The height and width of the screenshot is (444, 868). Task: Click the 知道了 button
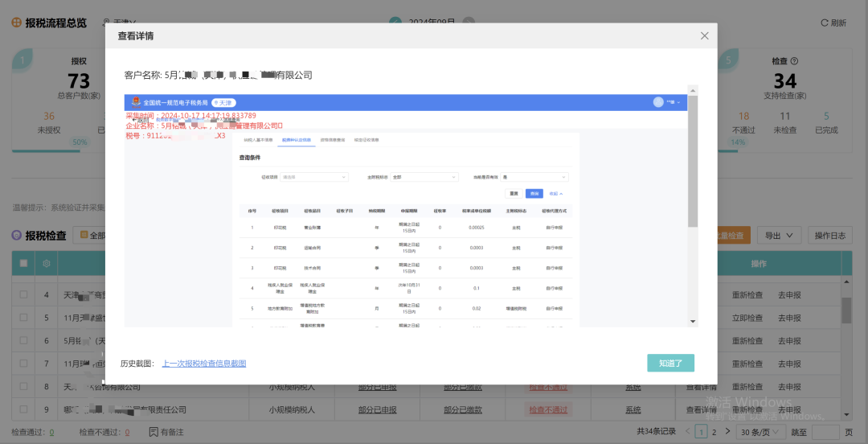(x=670, y=364)
